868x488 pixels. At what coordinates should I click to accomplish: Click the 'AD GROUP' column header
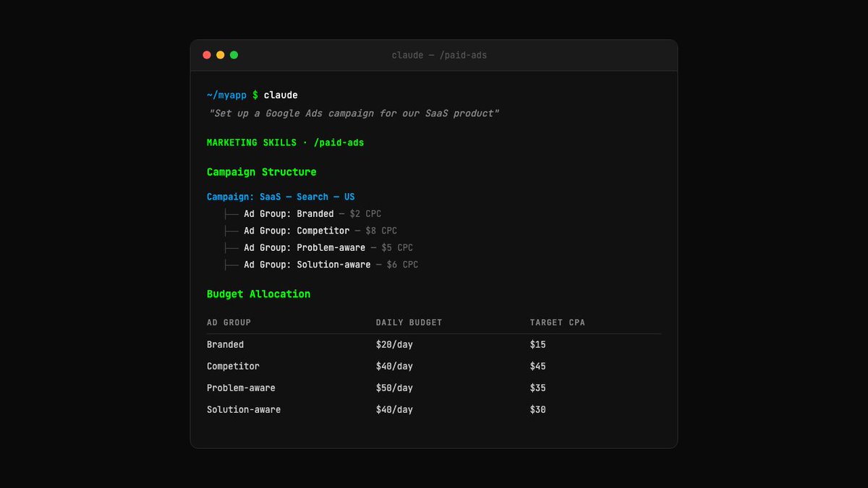point(229,322)
